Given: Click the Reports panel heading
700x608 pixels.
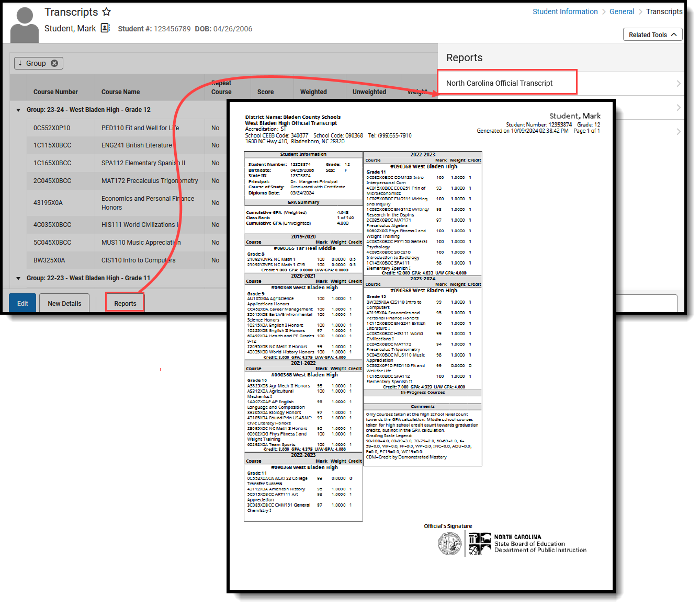Looking at the screenshot, I should 464,58.
